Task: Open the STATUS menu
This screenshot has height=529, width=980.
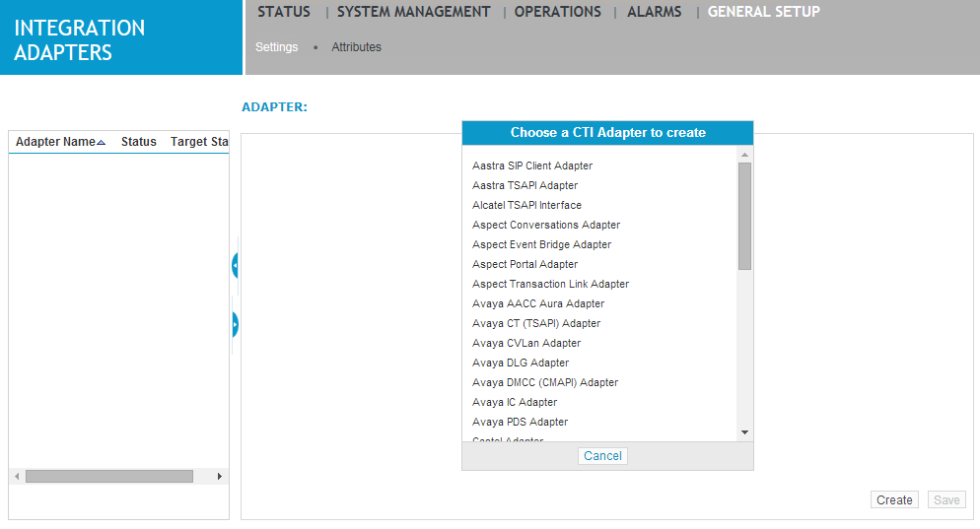Action: pos(284,12)
